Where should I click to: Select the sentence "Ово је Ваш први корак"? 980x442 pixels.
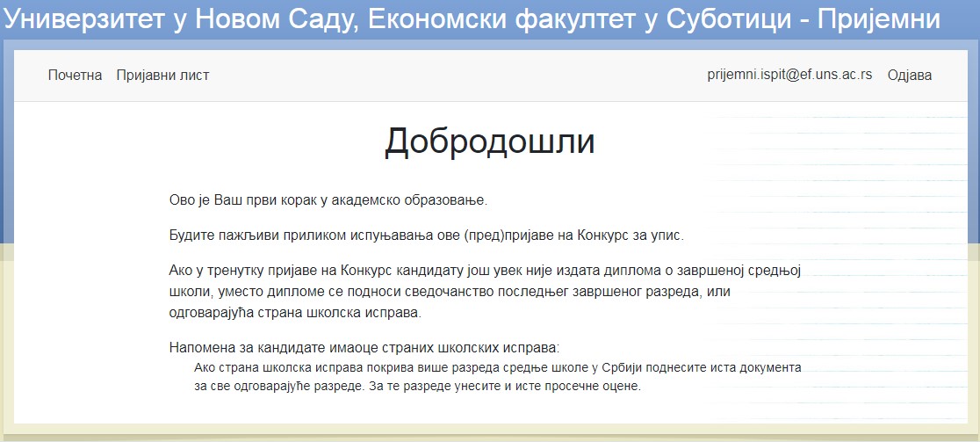pos(328,200)
